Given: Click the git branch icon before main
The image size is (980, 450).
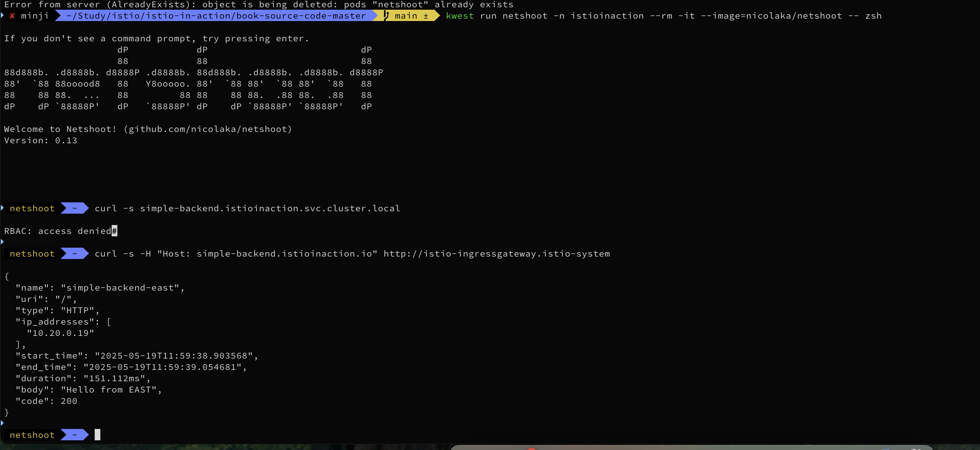Looking at the screenshot, I should coord(386,16).
